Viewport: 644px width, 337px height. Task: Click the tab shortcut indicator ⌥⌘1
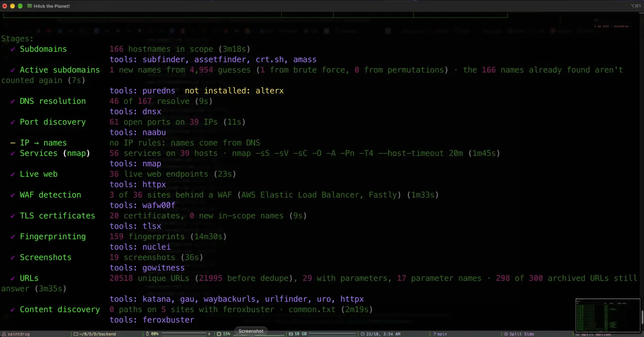[635, 6]
